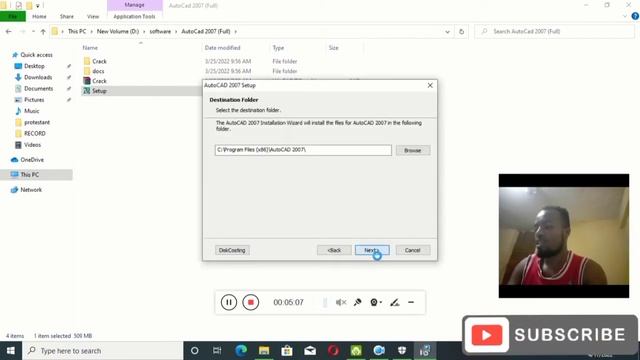
Task: Launch Microsoft Edge from taskbar
Action: tap(241, 351)
